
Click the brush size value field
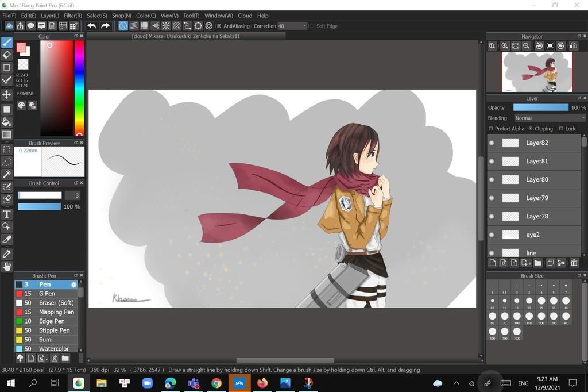click(x=72, y=195)
